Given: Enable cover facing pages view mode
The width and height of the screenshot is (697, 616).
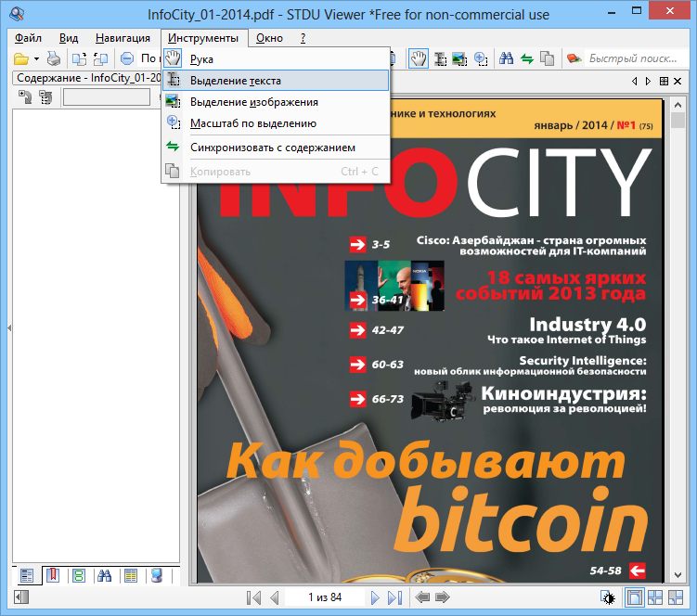Looking at the screenshot, I should tap(676, 597).
